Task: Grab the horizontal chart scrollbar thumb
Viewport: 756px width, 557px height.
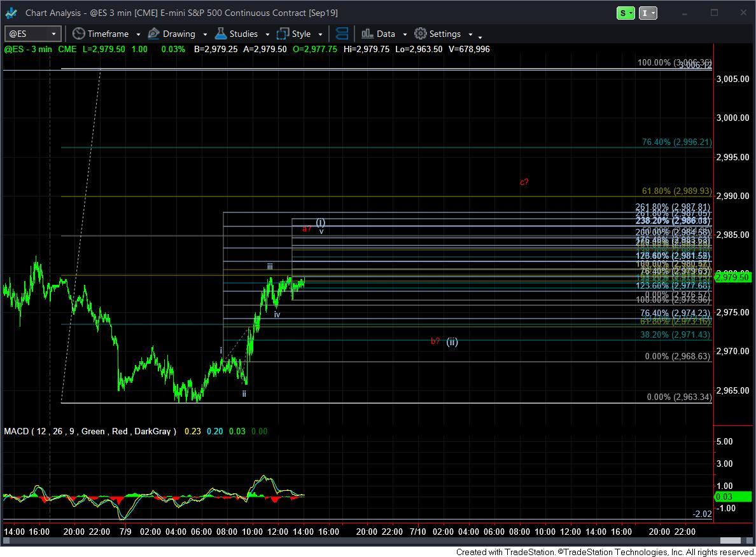Action: 730,540
